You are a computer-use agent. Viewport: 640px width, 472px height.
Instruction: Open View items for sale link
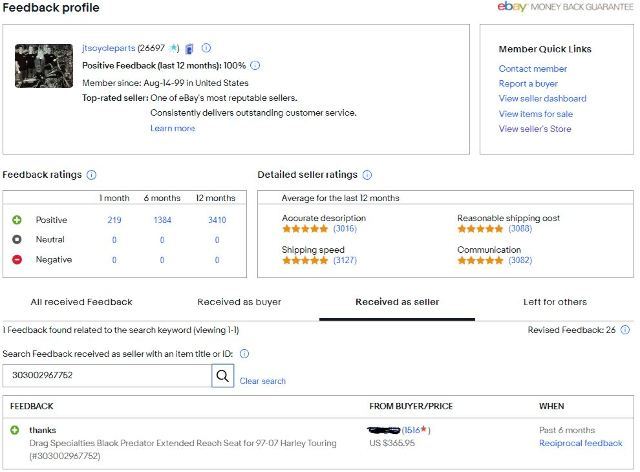[x=536, y=114]
